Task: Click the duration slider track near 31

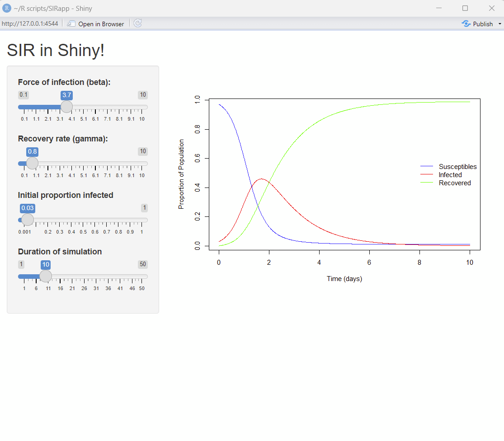Action: click(x=96, y=277)
